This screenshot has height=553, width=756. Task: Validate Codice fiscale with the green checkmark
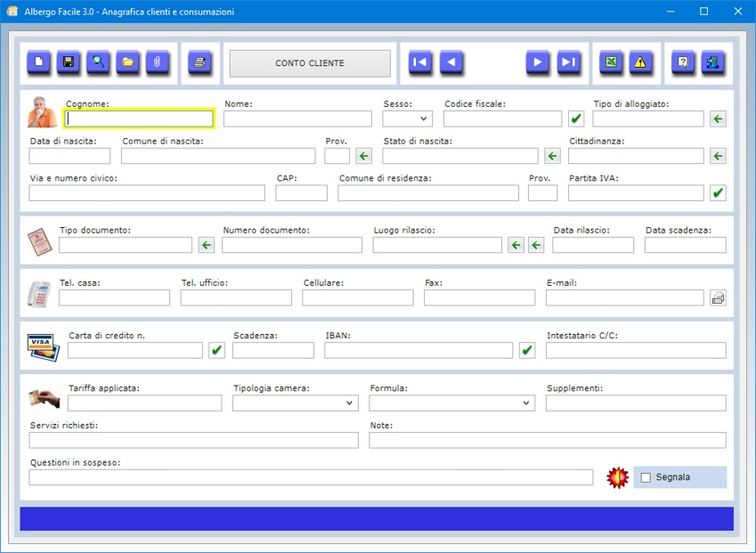[576, 119]
